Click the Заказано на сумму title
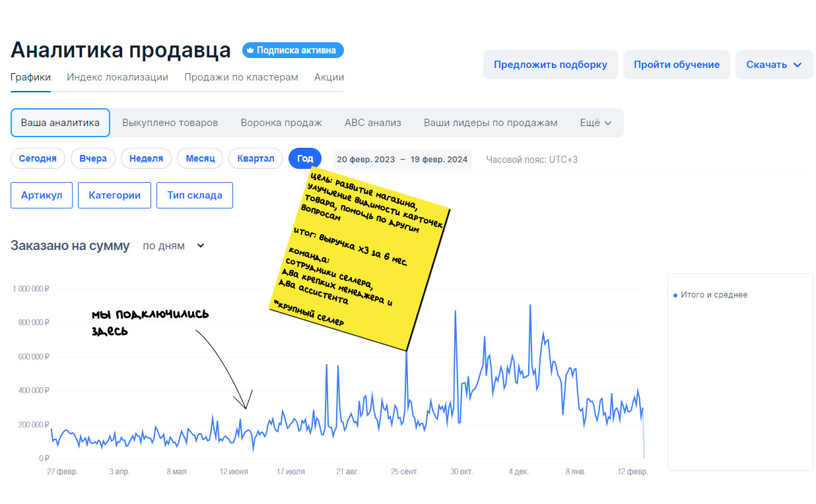Screen dimensions: 816x504 [x=70, y=245]
